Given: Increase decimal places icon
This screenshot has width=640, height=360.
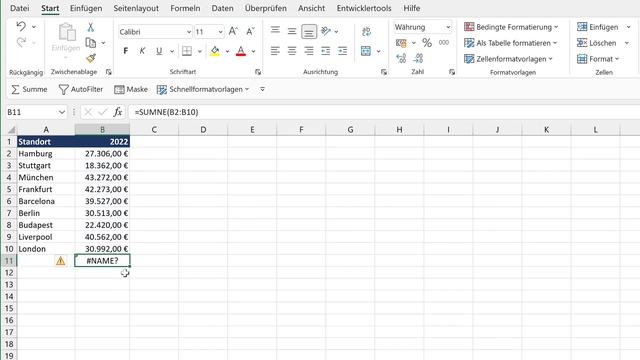Looking at the screenshot, I should pos(401,58).
